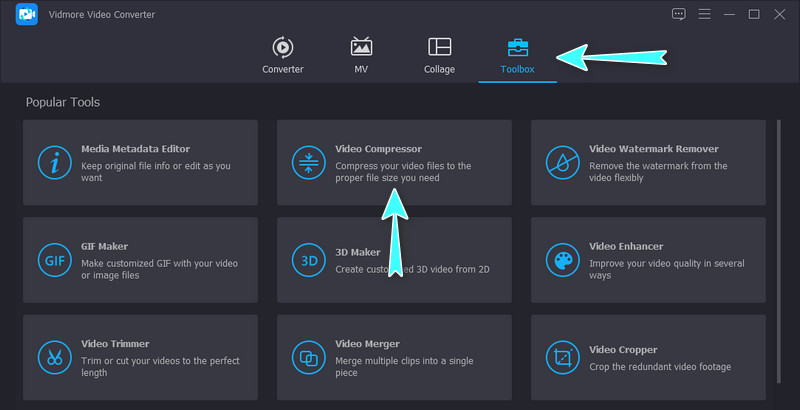Open Video Compressor tool title
This screenshot has width=800, height=410.
(378, 149)
